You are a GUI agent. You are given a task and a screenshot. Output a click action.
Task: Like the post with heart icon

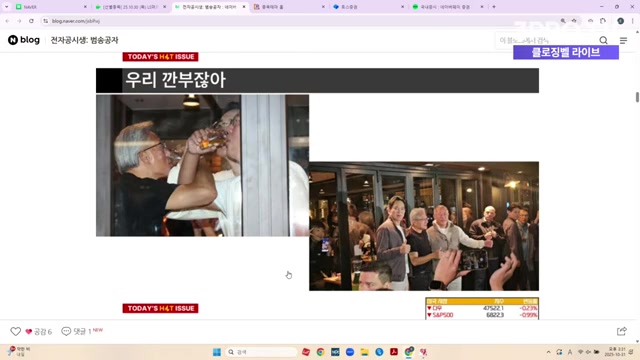(16, 331)
